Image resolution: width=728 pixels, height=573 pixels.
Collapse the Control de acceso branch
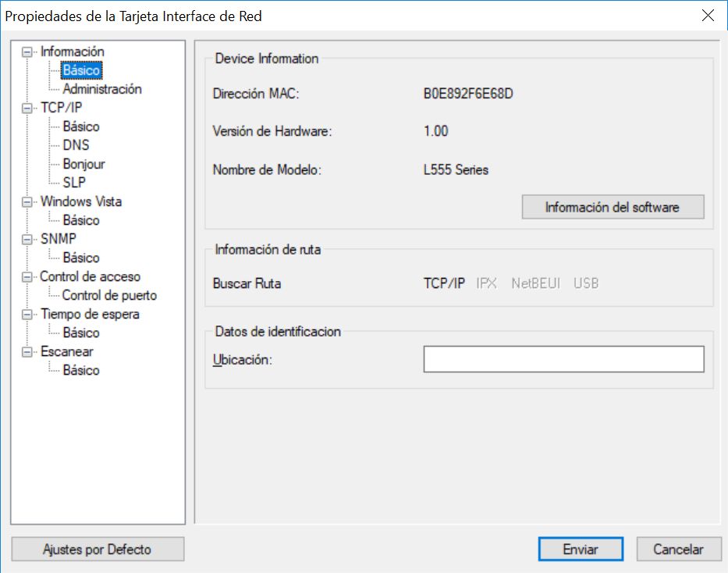point(26,276)
